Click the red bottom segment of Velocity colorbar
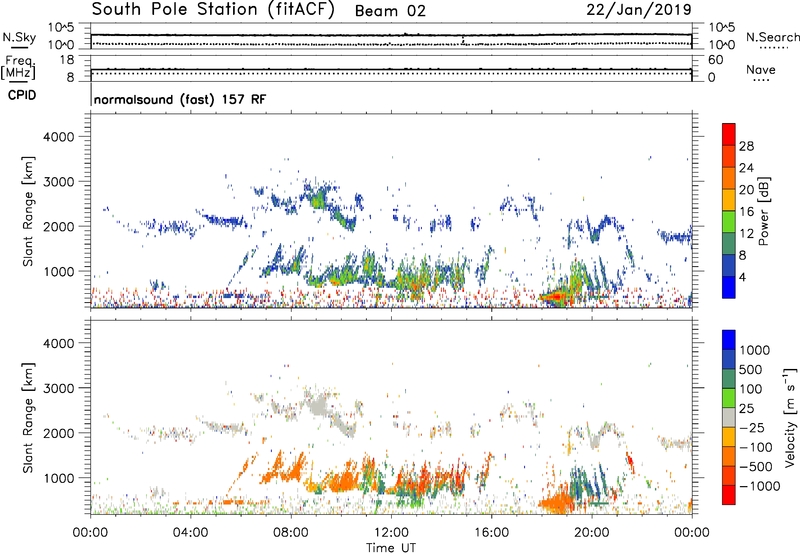 tap(729, 495)
